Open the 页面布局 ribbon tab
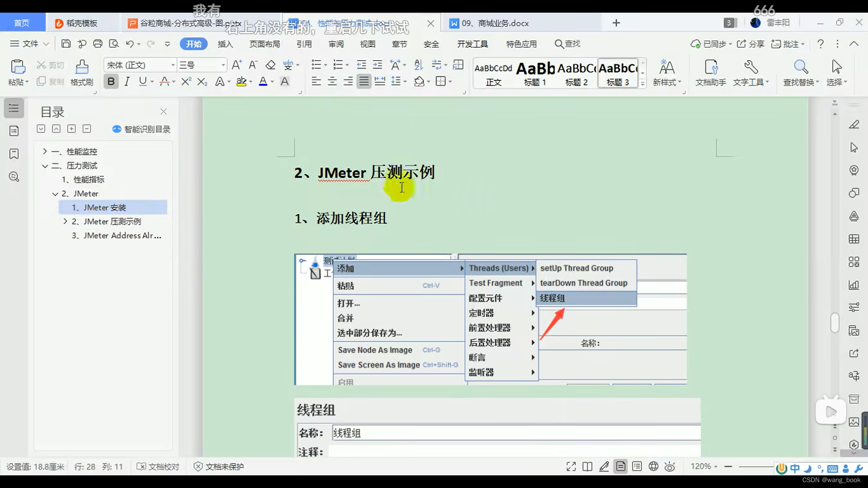The height and width of the screenshot is (488, 868). (265, 44)
